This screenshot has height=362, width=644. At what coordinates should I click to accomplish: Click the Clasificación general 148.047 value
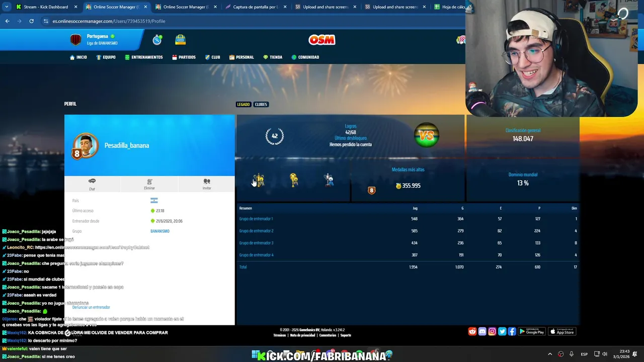point(523,139)
